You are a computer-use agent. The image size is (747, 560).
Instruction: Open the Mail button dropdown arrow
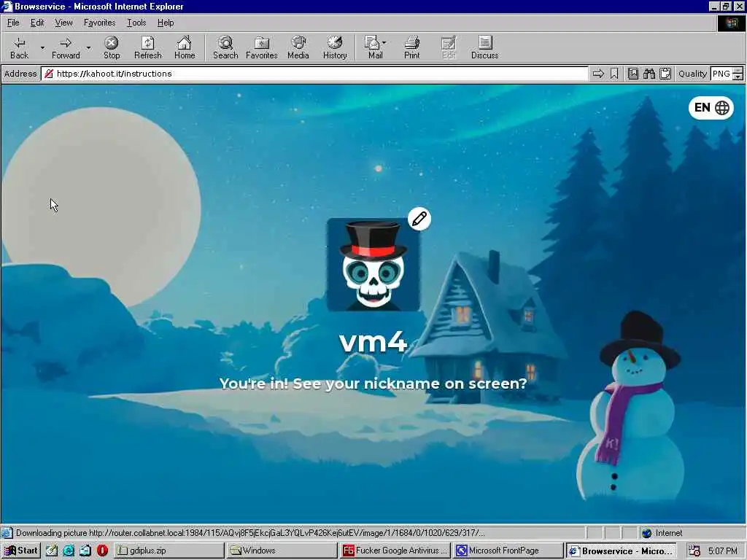tap(384, 43)
